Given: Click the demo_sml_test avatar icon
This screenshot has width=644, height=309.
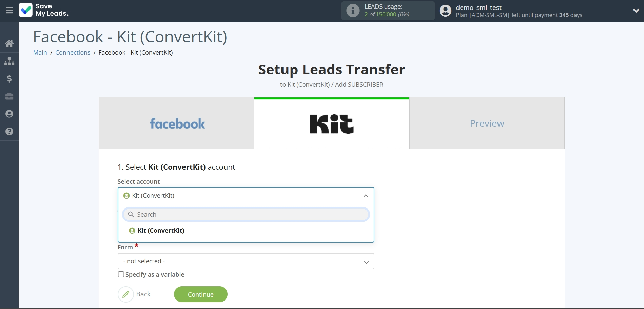Looking at the screenshot, I should [x=445, y=11].
